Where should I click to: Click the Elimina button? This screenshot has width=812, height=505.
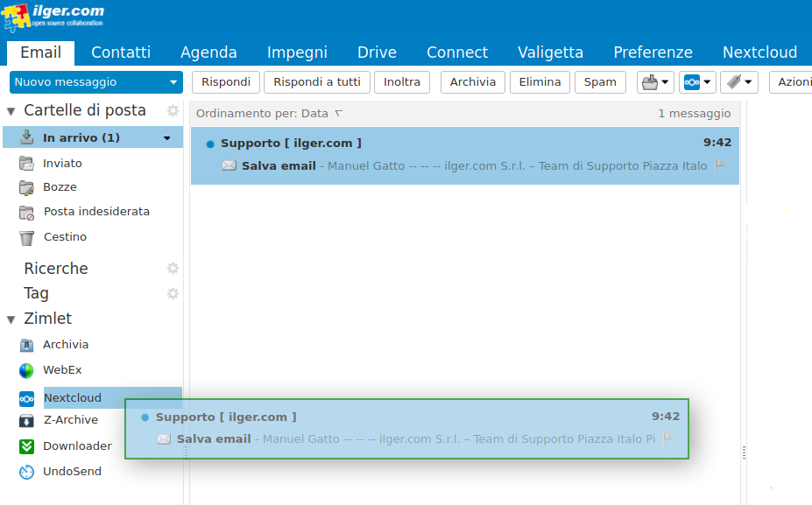[x=540, y=82]
